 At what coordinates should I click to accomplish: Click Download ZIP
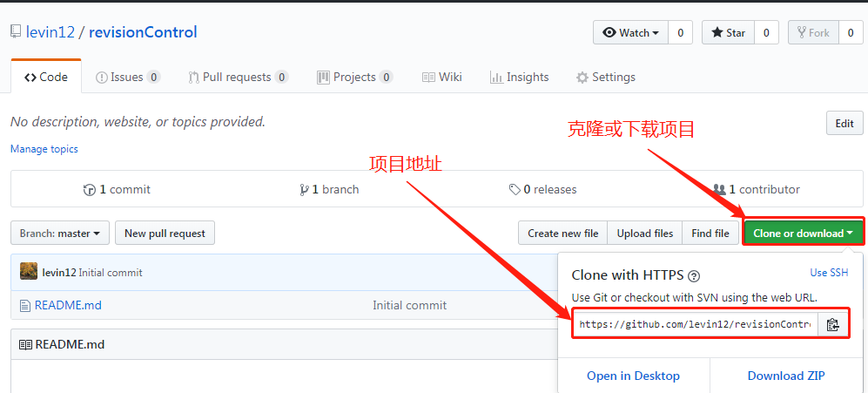[x=786, y=376]
